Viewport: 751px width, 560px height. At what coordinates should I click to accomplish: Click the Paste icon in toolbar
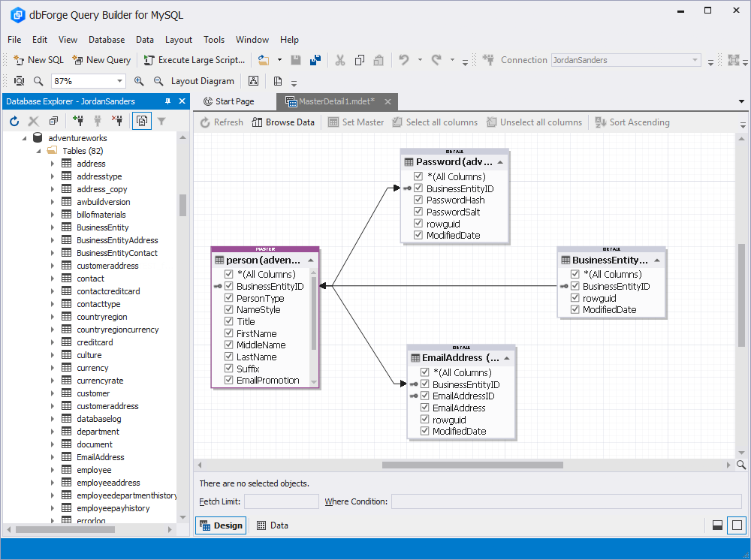tap(379, 60)
